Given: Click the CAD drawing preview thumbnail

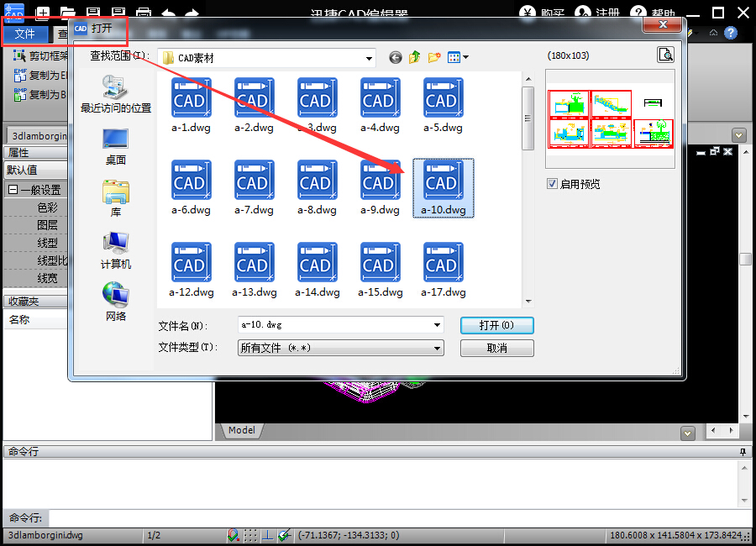Looking at the screenshot, I should 611,118.
